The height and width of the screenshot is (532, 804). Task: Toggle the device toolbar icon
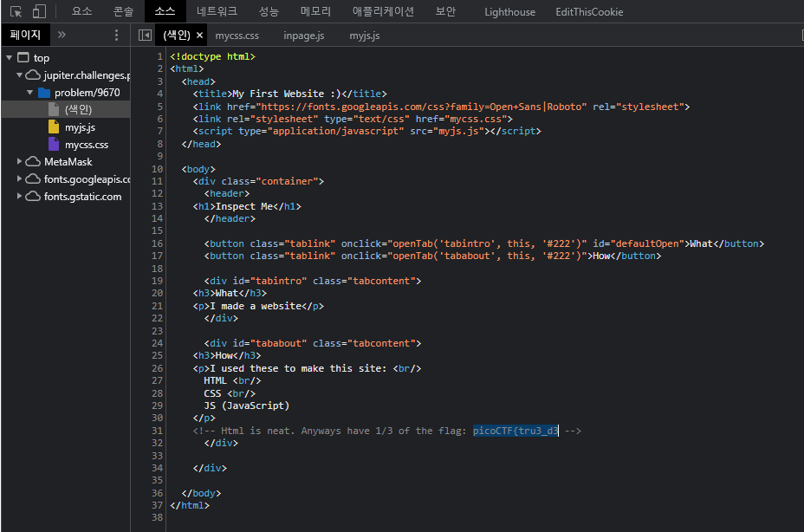pyautogui.click(x=39, y=11)
